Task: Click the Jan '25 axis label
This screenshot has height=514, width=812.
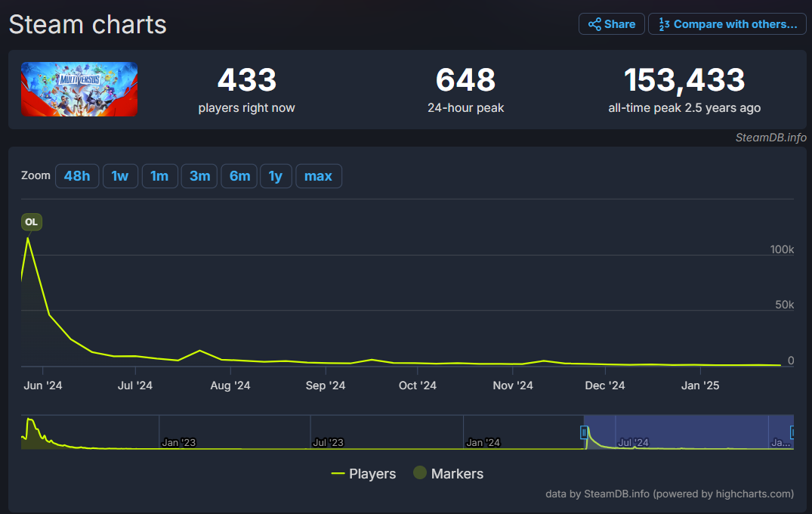Action: tap(700, 385)
